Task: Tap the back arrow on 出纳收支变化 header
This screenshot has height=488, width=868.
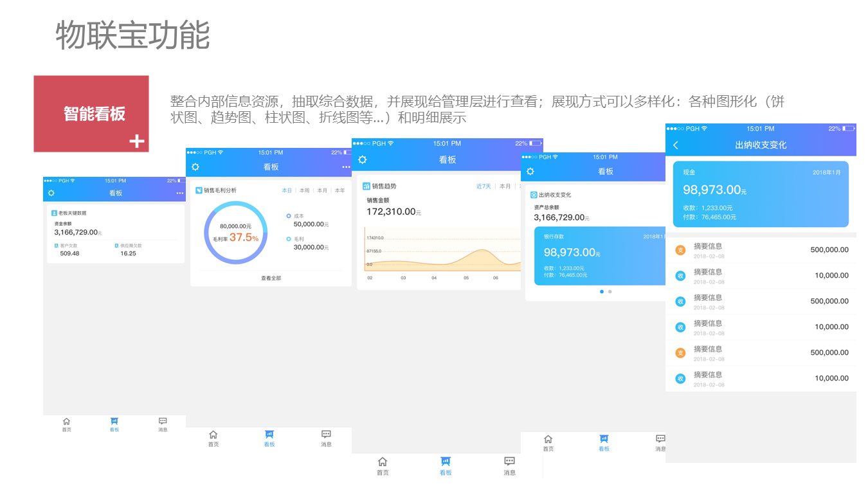Action: pos(674,145)
